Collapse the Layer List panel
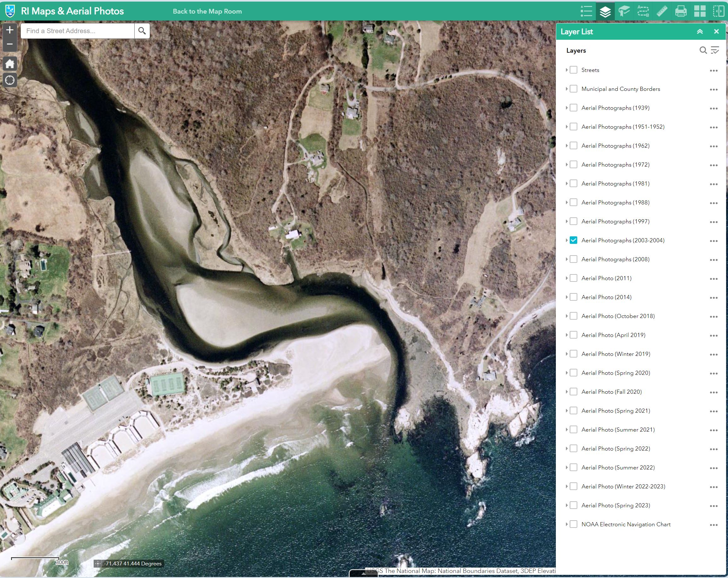728x578 pixels. [x=700, y=32]
